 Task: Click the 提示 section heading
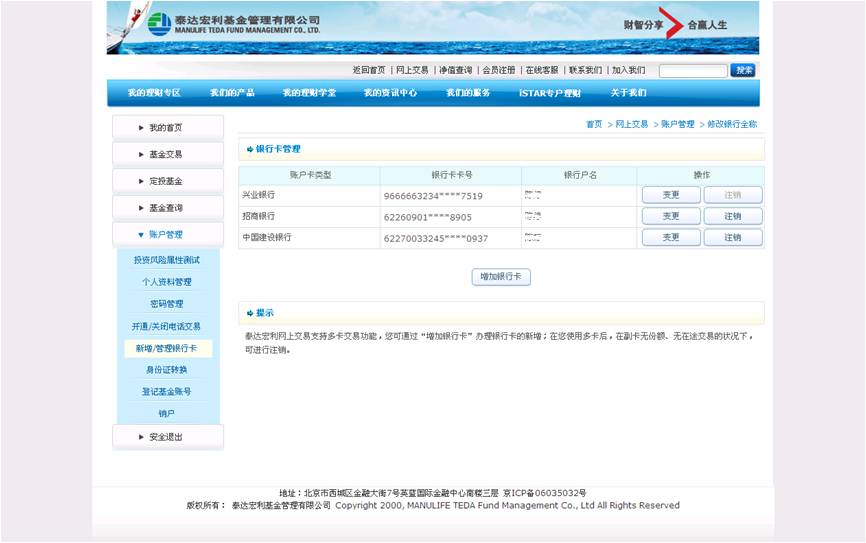coord(265,313)
